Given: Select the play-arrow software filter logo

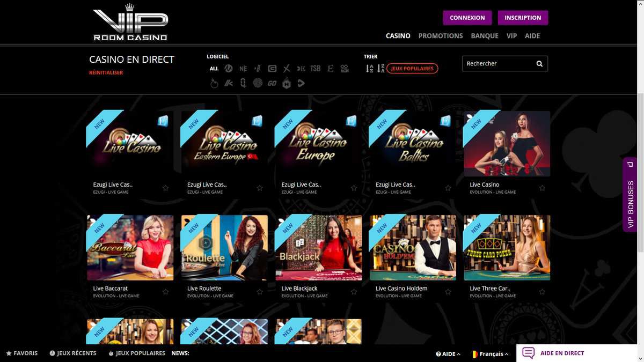Looking at the screenshot, I should click(301, 83).
